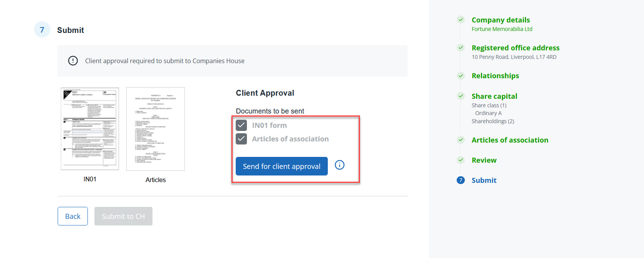Click the green checkmark beside Articles of association step

(461, 140)
